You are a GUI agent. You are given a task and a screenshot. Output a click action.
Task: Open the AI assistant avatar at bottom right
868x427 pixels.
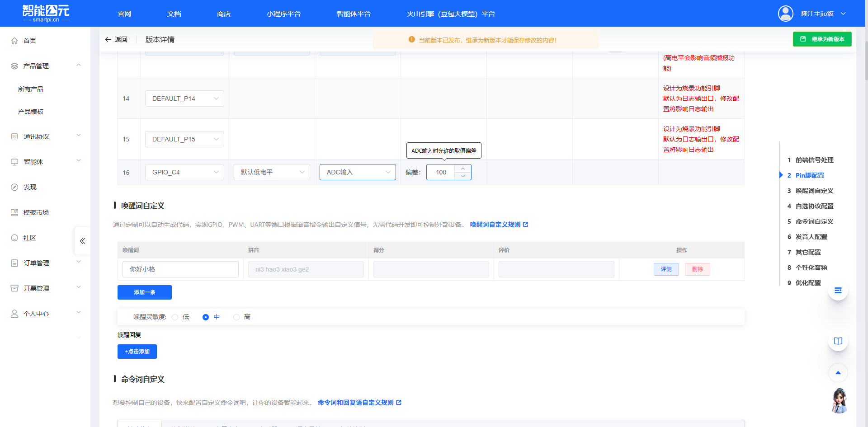[839, 401]
